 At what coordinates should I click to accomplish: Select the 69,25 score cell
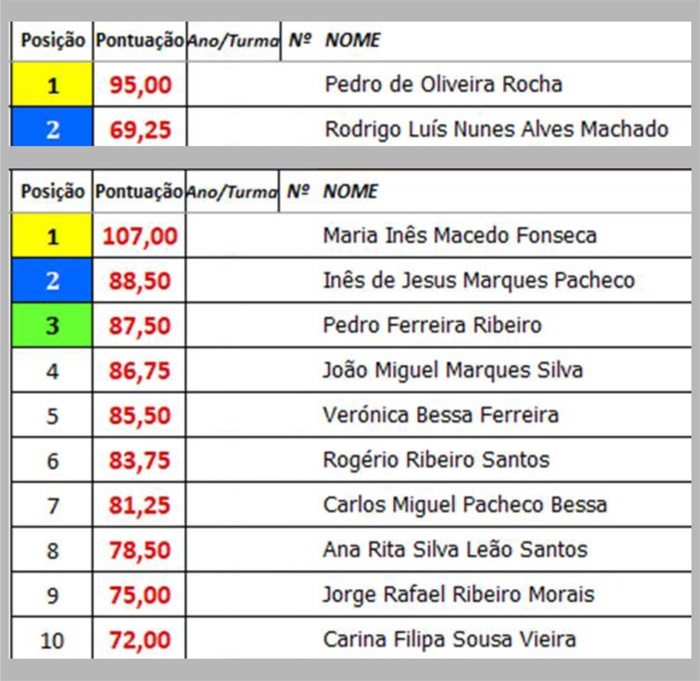[140, 129]
